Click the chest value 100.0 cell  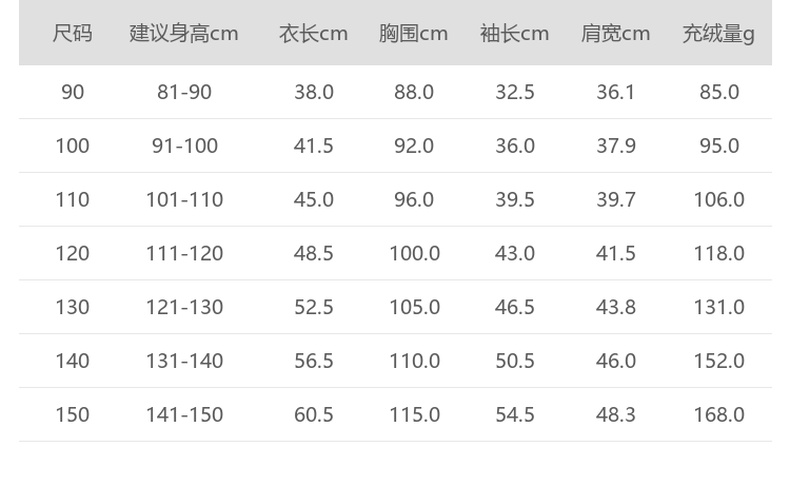click(414, 254)
